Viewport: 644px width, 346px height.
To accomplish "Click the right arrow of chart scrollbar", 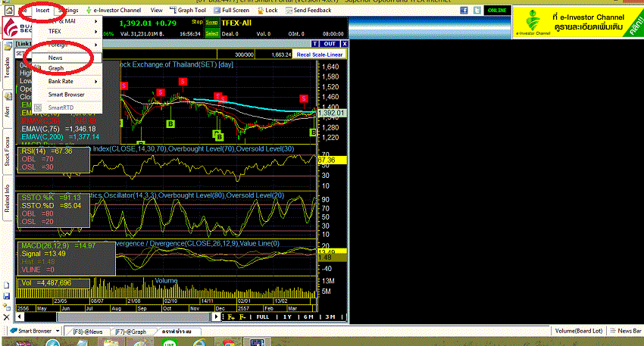I will [217, 317].
